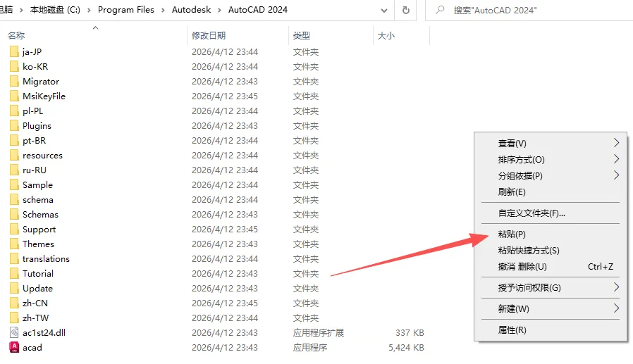Click the MsiKeyFile folder icon
The height and width of the screenshot is (364, 633).
coord(14,96)
